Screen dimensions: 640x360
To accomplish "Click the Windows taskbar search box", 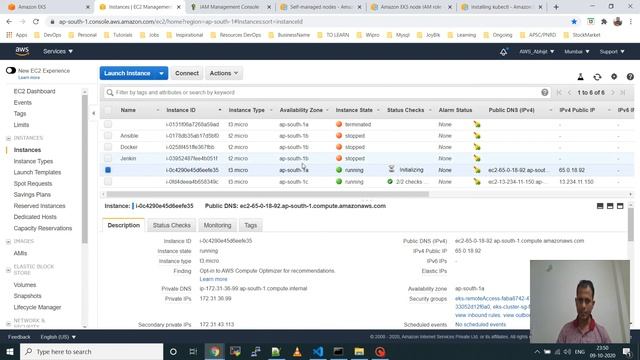I will coord(91,351).
